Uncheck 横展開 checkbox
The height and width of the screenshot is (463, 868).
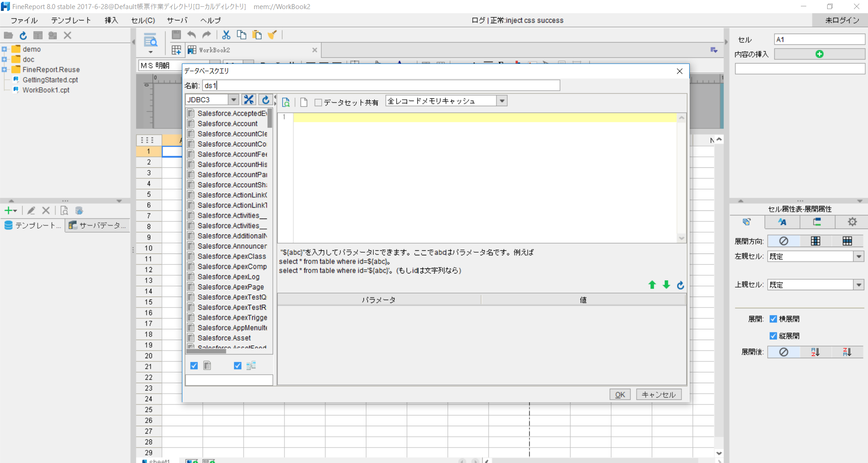(774, 319)
